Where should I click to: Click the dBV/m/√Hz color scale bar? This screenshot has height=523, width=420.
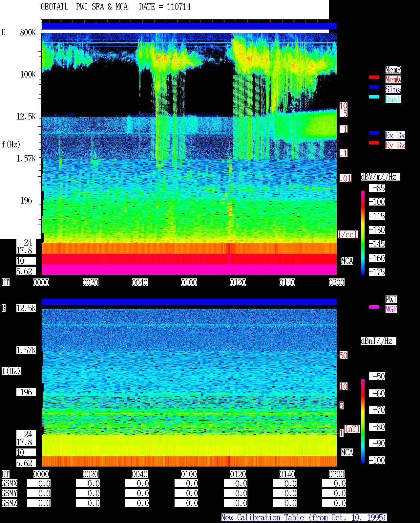coord(363,233)
